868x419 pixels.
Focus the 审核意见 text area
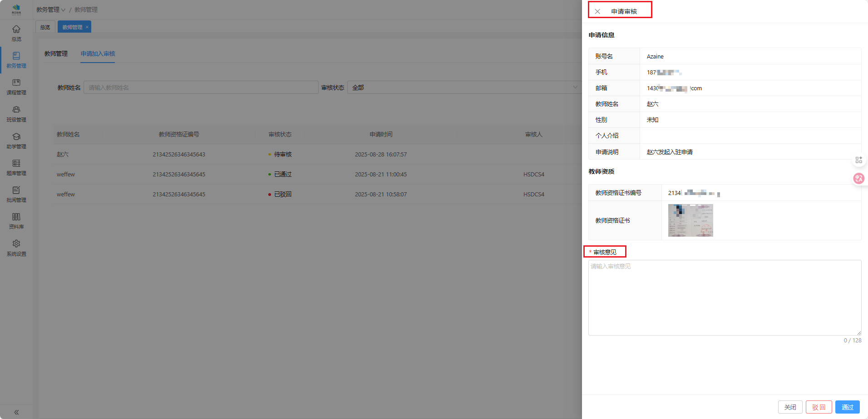point(725,297)
